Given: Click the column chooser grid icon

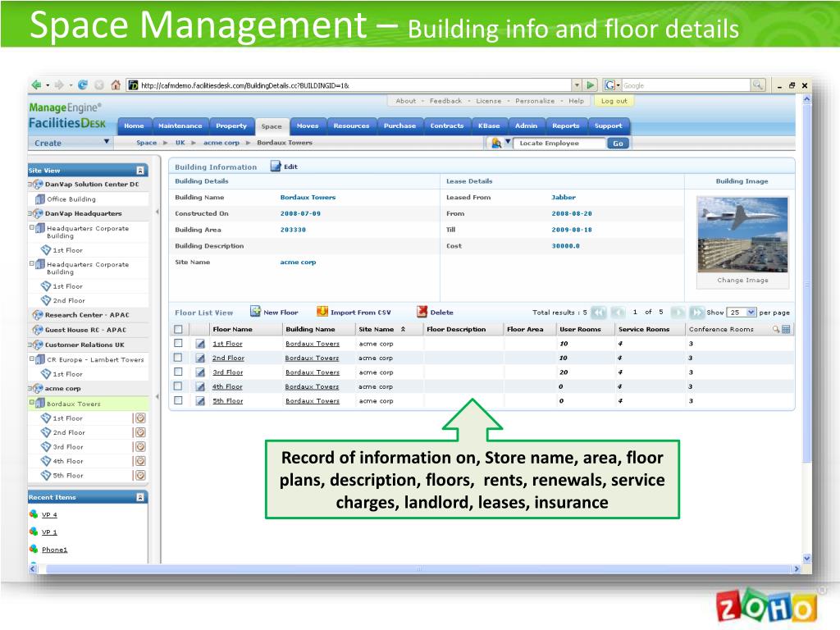Looking at the screenshot, I should pos(786,329).
